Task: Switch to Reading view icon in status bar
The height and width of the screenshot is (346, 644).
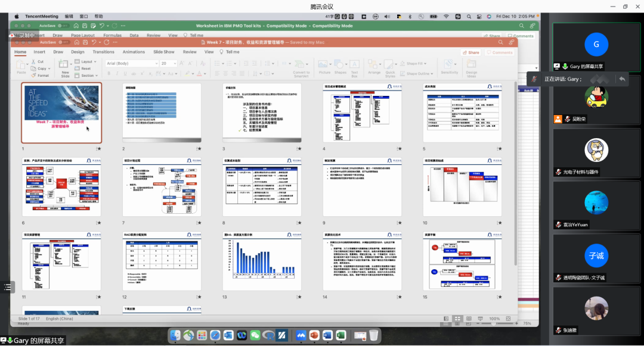Action: pyautogui.click(x=469, y=319)
